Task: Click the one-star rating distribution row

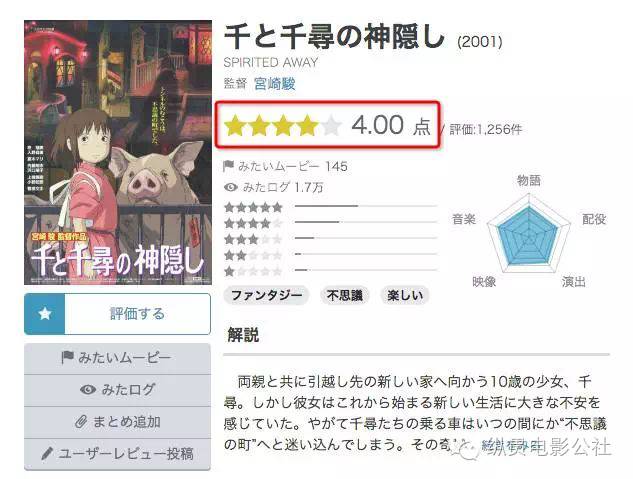Action: [331, 270]
